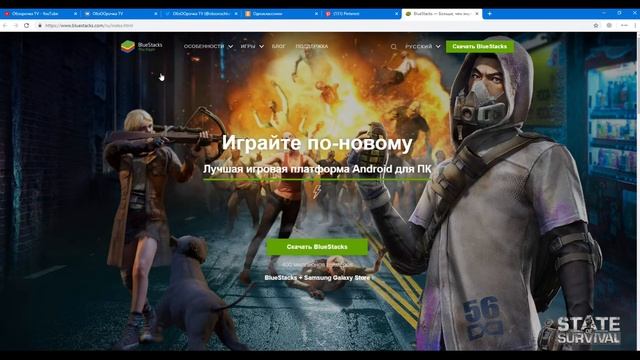Image resolution: width=640 pixels, height=360 pixels.
Task: Minimize the browser window
Action: (x=603, y=13)
